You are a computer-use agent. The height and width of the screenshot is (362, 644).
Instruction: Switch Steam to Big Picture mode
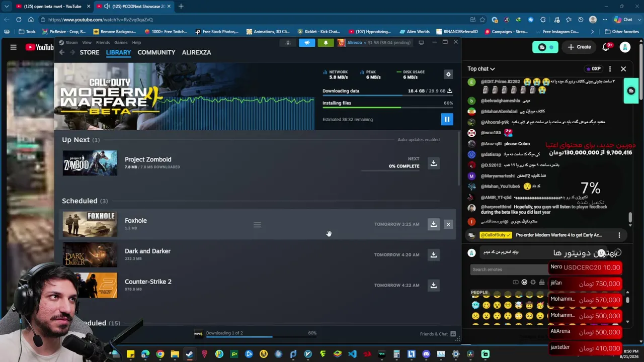pyautogui.click(x=421, y=43)
